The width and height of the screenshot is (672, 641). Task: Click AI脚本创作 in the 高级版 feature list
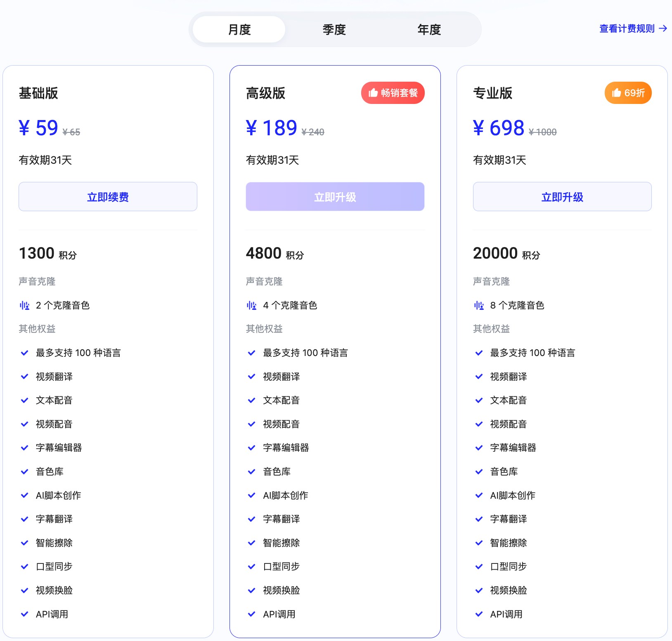click(x=286, y=495)
